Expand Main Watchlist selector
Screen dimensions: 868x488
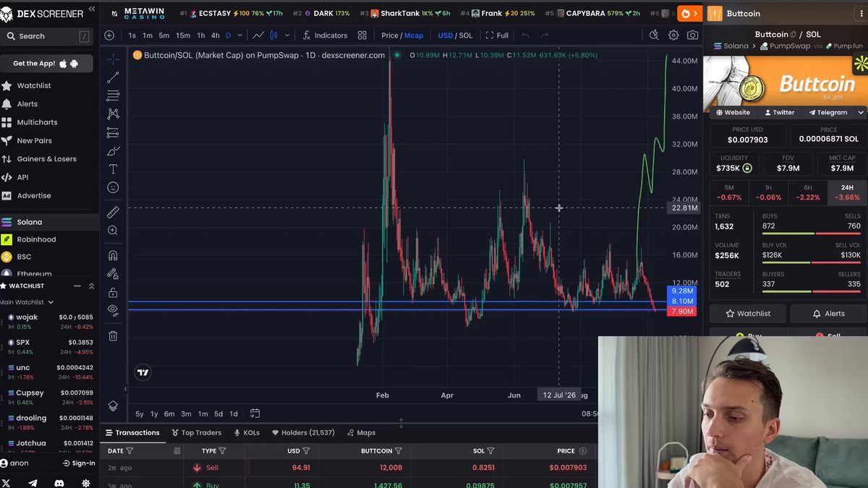26,302
